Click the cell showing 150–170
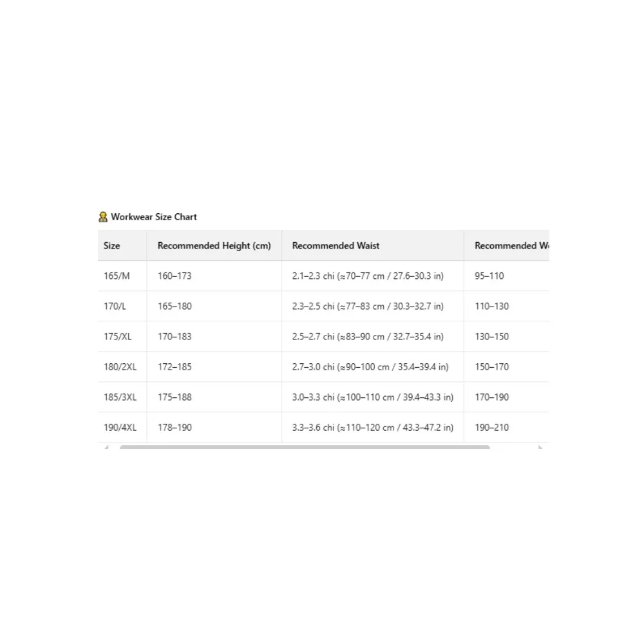 coord(491,366)
